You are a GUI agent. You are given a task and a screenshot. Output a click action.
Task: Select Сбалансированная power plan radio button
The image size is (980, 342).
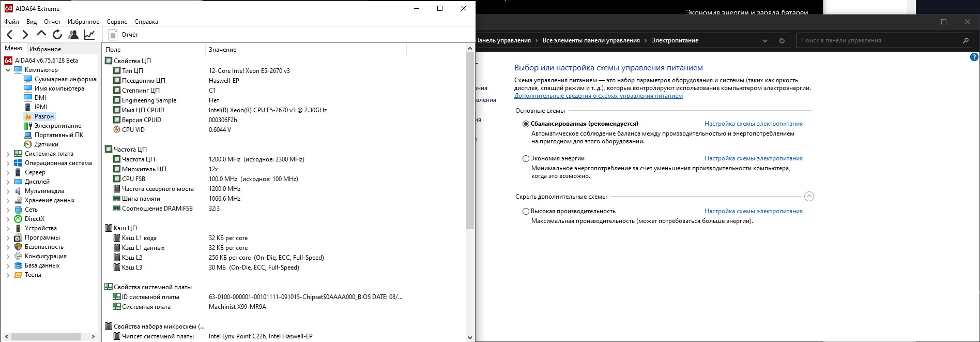coord(526,124)
